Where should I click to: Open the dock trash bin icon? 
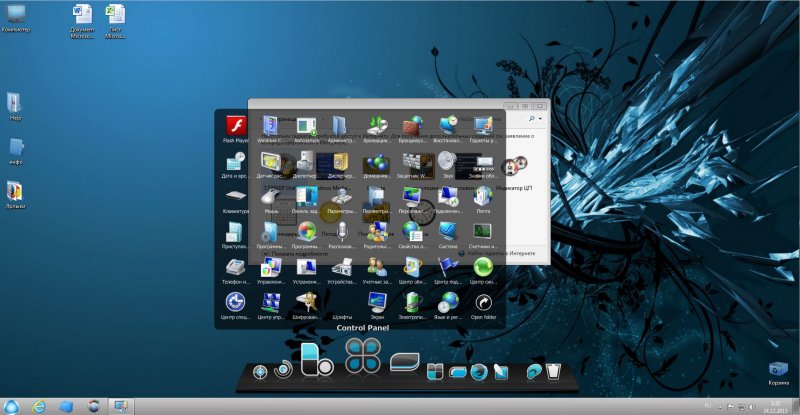[x=553, y=371]
